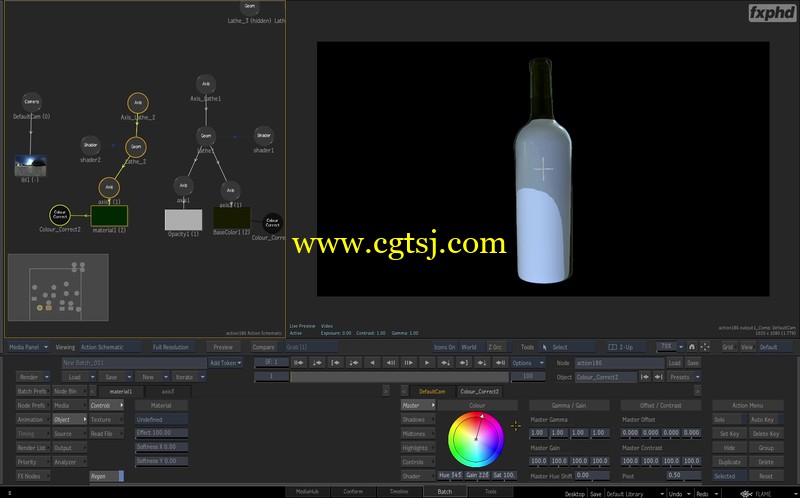800x498 pixels.
Task: Toggle the Auto Key button
Action: pyautogui.click(x=765, y=419)
